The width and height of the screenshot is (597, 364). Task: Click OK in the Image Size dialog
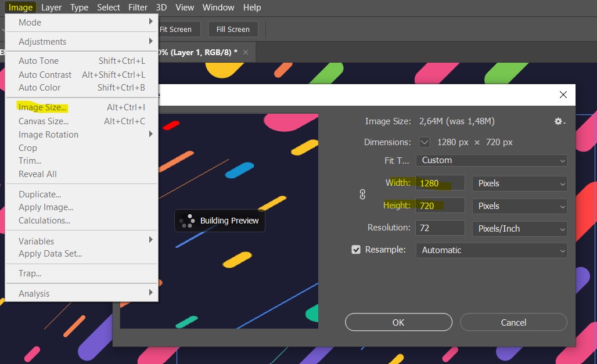tap(398, 323)
